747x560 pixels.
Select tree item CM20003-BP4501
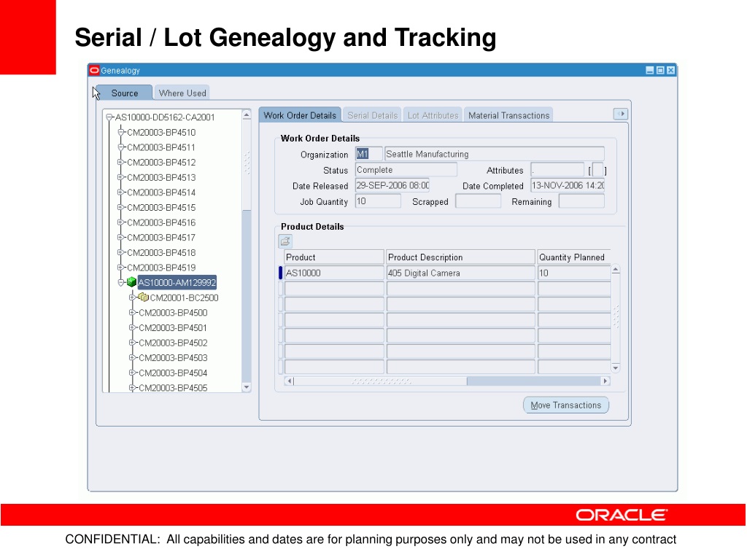point(172,327)
